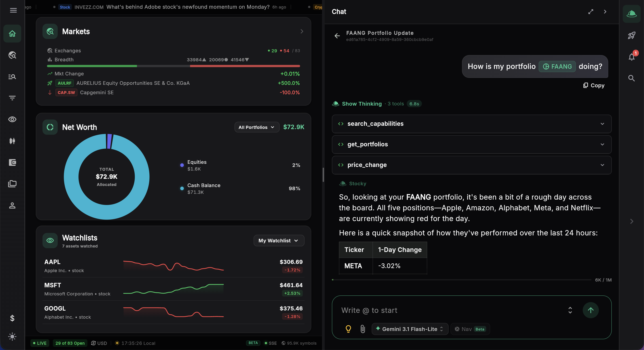Viewport: 644px width, 350px height.
Task: Open the MSFT watchlist row
Action: [173, 289]
